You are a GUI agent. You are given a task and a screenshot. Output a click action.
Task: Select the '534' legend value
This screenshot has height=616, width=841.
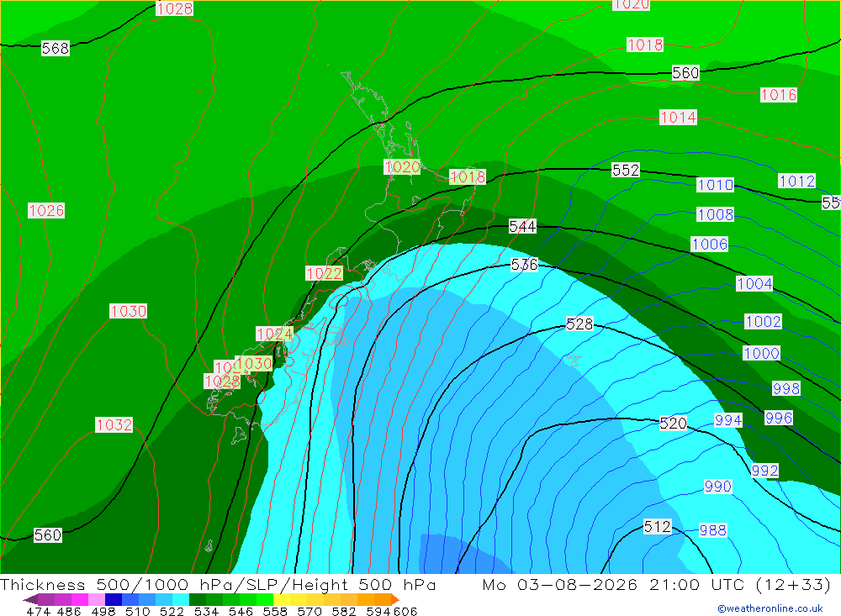pyautogui.click(x=206, y=611)
